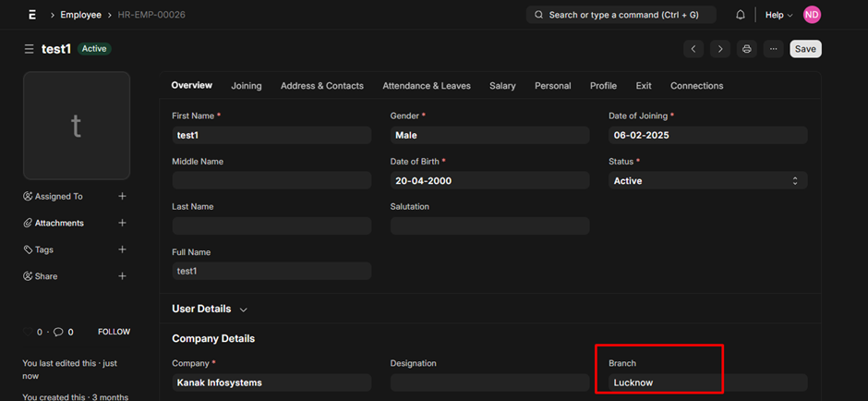Switch to the Salary tab
Image resolution: width=868 pixels, height=401 pixels.
(x=502, y=86)
